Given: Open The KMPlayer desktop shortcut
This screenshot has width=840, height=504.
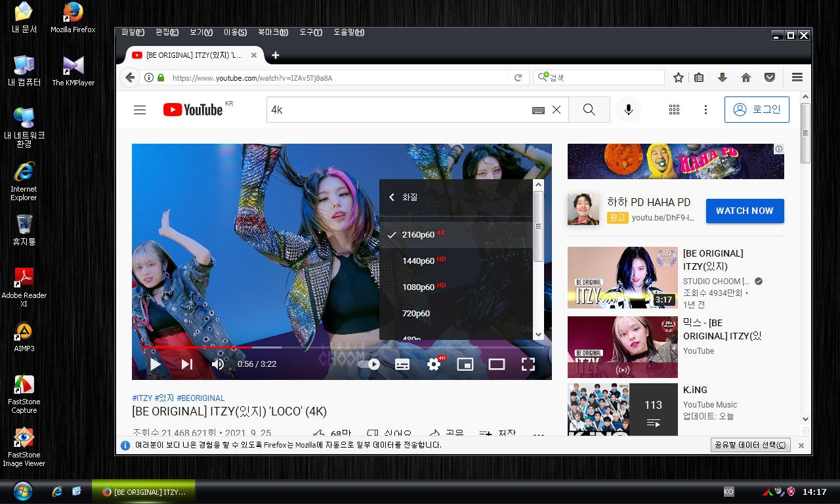Looking at the screenshot, I should 73,71.
